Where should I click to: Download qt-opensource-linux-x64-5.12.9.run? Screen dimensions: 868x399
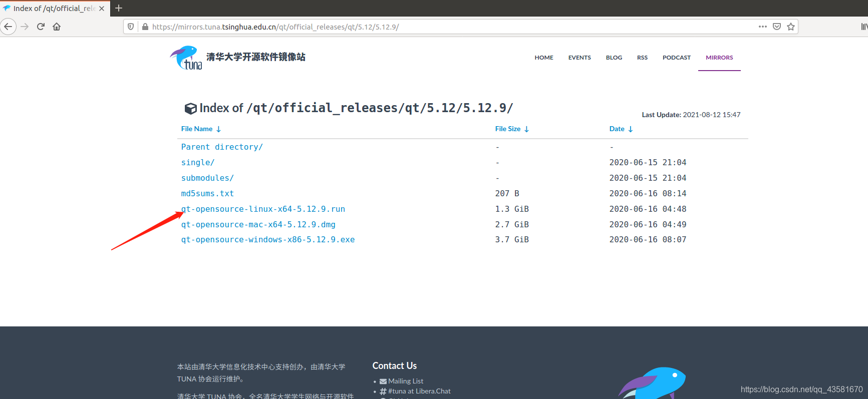tap(263, 209)
